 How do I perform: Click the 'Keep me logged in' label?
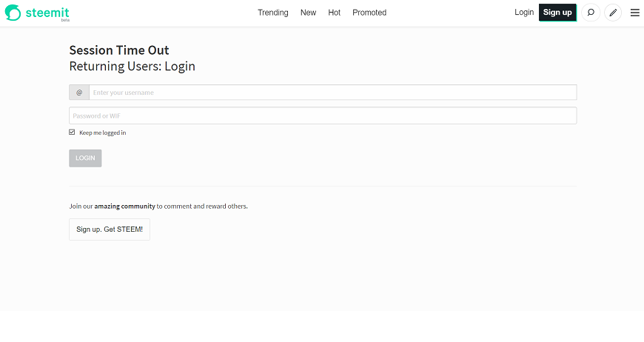coord(103,133)
